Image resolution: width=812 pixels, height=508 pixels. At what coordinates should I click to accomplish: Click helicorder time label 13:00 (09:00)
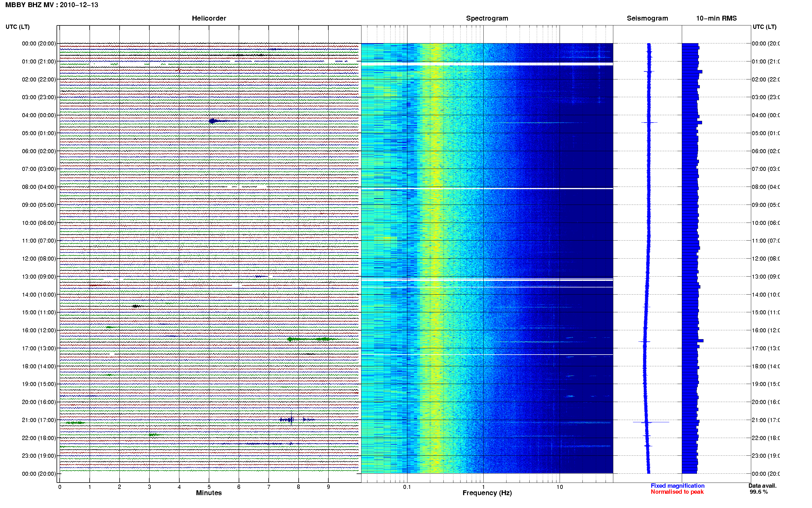[x=39, y=277]
